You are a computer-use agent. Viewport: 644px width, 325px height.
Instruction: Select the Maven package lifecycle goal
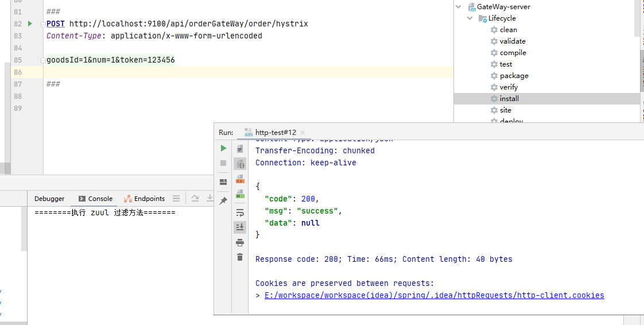(514, 76)
